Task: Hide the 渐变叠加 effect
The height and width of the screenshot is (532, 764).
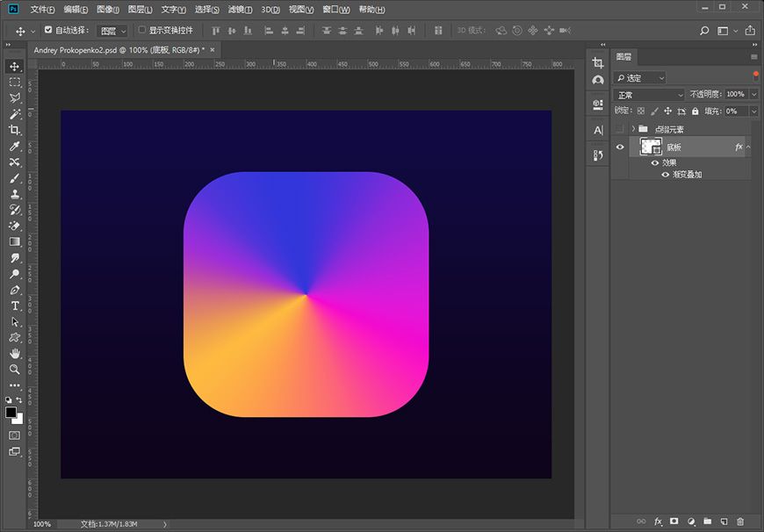Action: tap(665, 175)
